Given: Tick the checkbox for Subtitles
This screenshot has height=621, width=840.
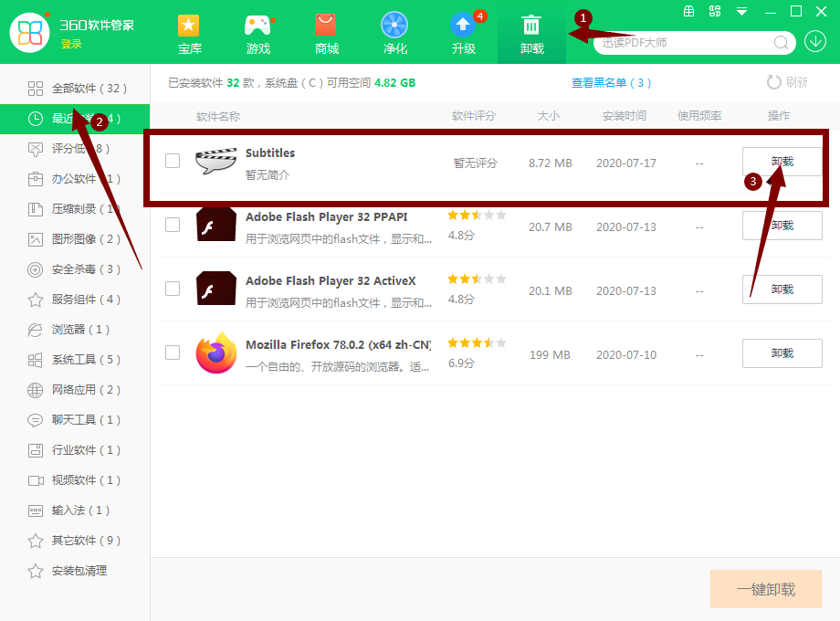Looking at the screenshot, I should click(x=173, y=161).
